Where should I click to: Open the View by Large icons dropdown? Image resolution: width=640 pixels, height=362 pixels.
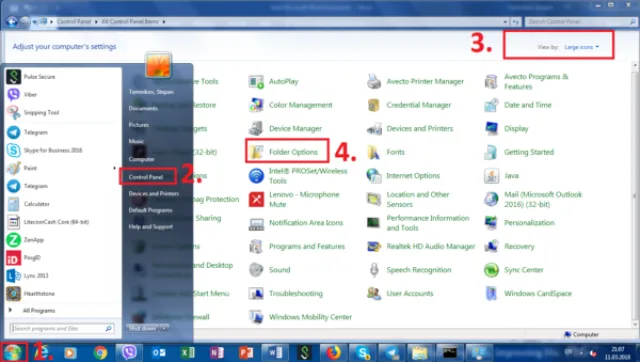click(x=582, y=47)
